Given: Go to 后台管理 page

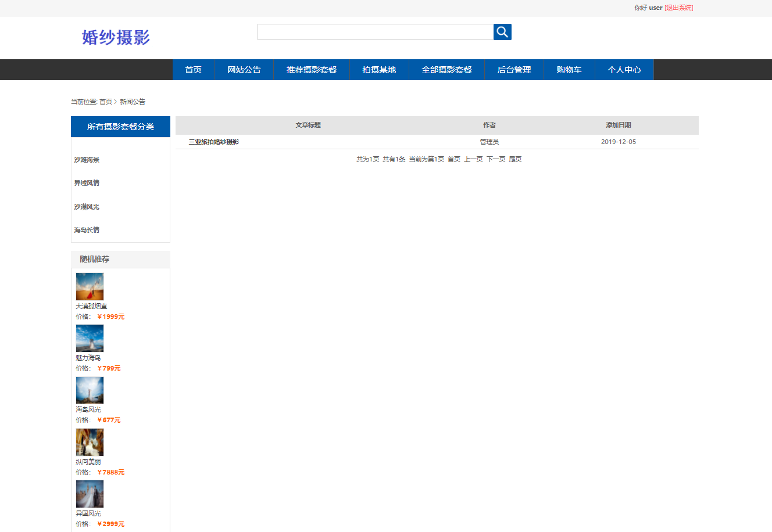Looking at the screenshot, I should pyautogui.click(x=514, y=70).
